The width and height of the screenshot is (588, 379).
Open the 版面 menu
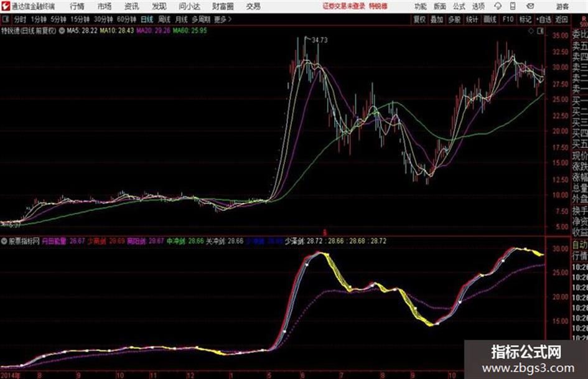439,6
